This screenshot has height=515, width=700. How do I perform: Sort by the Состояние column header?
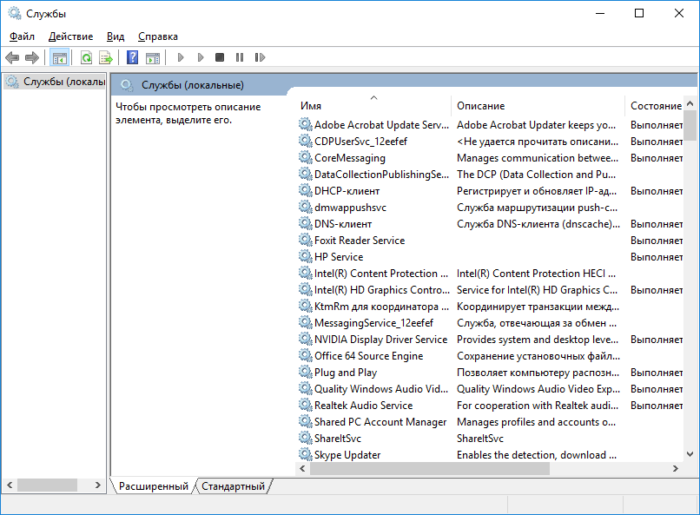[654, 106]
